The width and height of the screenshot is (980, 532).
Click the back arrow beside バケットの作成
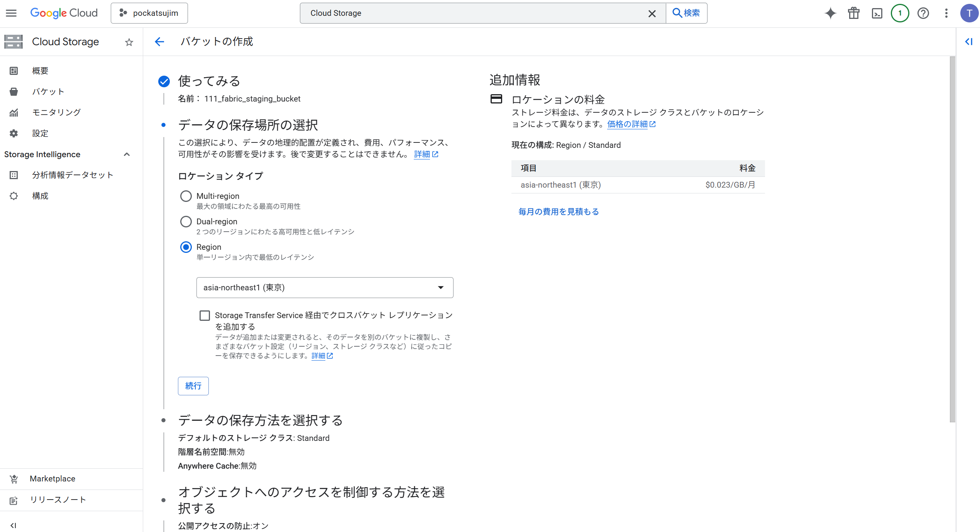click(x=159, y=42)
